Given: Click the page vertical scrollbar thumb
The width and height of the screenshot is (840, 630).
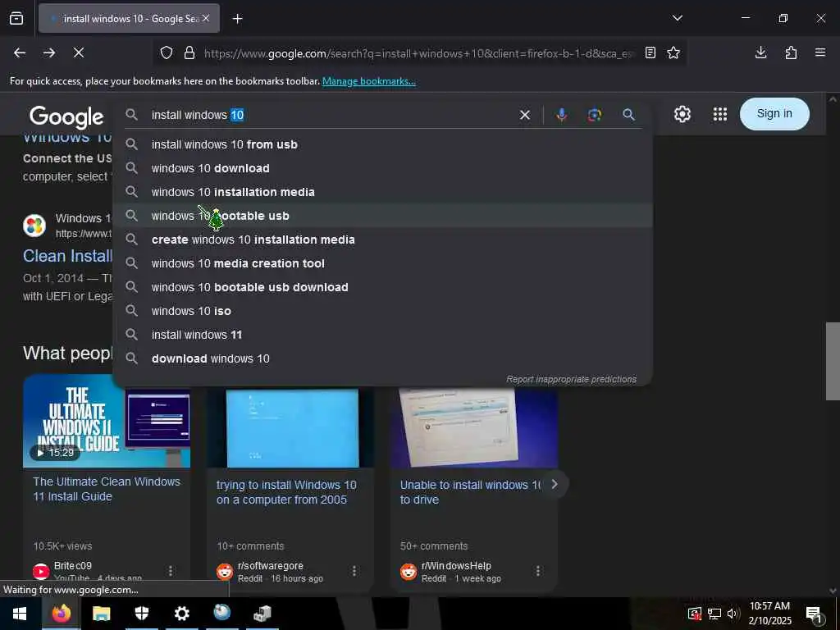Looking at the screenshot, I should (x=833, y=361).
